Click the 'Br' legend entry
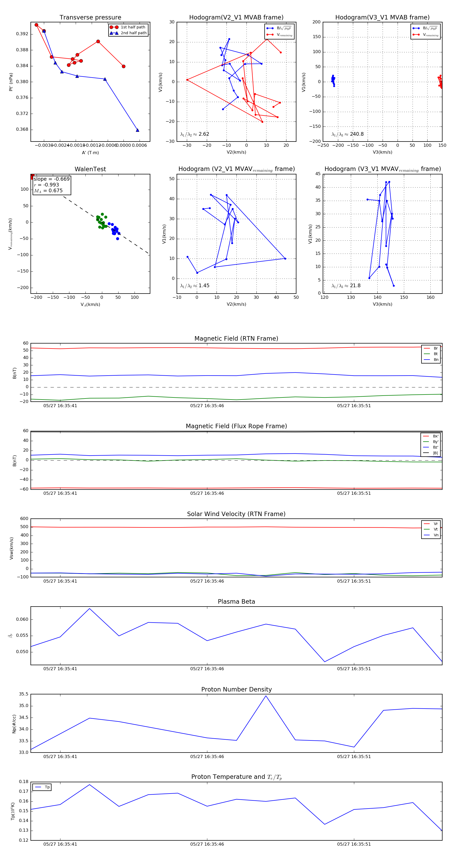 [431, 349]
